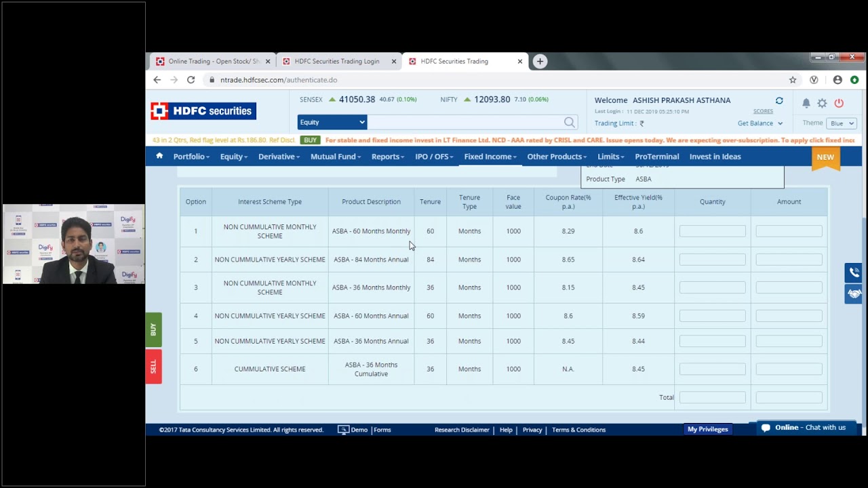Click the Coupon Rate column header
The height and width of the screenshot is (488, 868).
tap(568, 202)
